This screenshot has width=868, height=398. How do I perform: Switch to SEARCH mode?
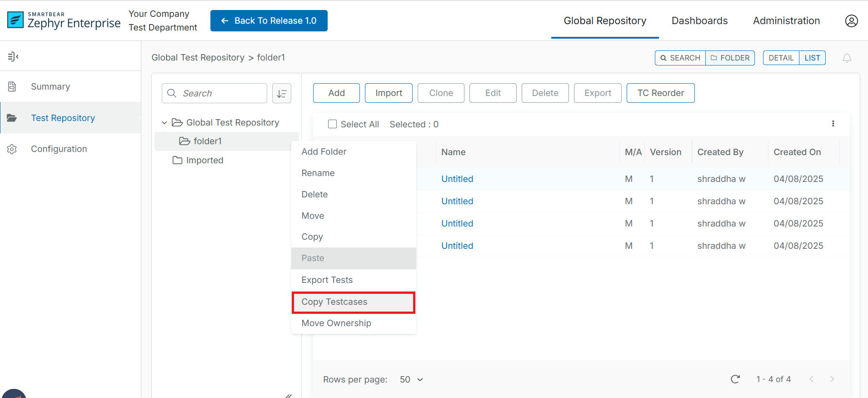pyautogui.click(x=680, y=58)
